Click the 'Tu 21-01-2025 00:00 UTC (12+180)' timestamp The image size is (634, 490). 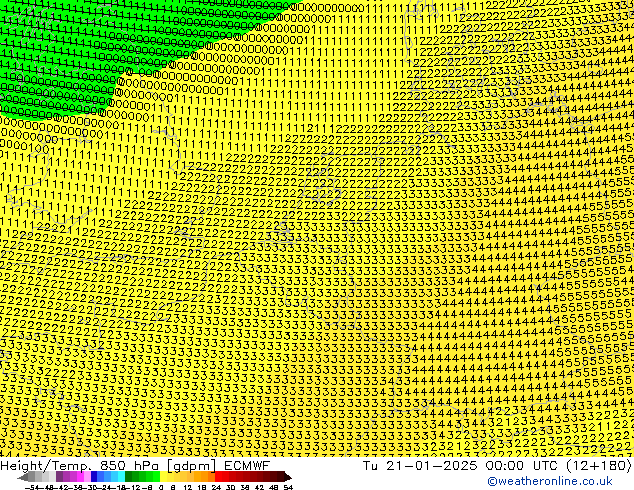[x=497, y=465]
